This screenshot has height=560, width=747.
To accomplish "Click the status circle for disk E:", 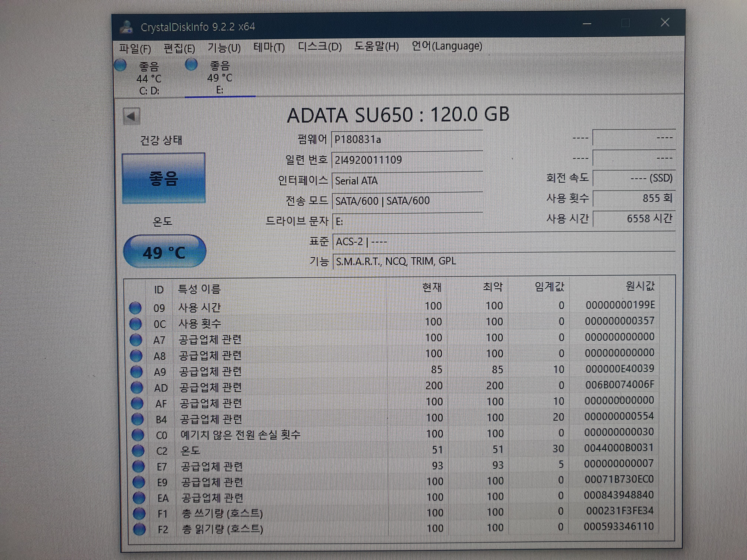I will tap(192, 64).
